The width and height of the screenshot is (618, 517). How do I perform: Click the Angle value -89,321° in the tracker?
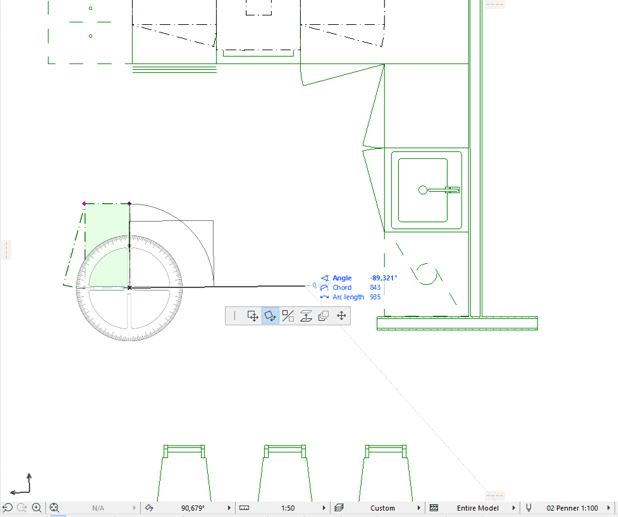click(383, 278)
